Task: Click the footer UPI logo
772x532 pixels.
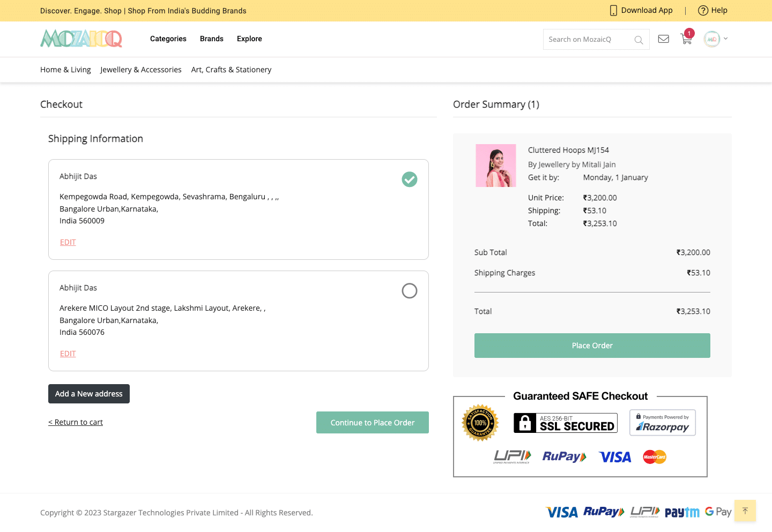Action: pos(645,512)
